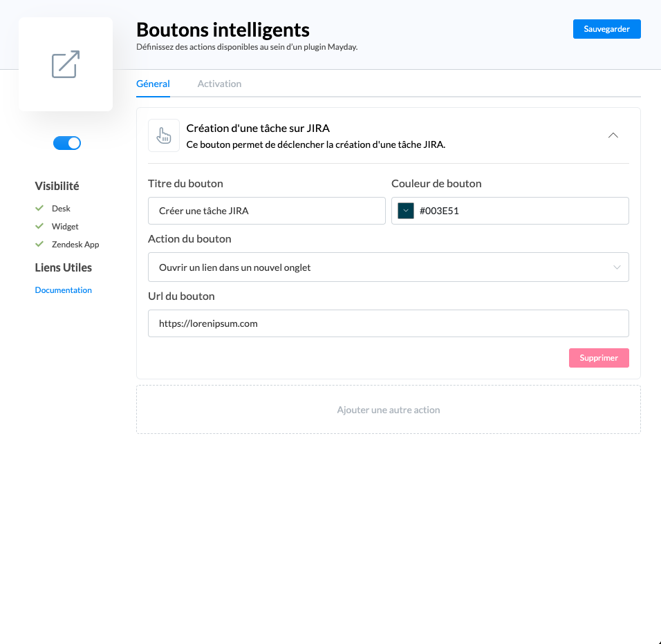Click the Création d'une tâche sur JIRA header
This screenshot has height=644, width=661.
(x=258, y=128)
